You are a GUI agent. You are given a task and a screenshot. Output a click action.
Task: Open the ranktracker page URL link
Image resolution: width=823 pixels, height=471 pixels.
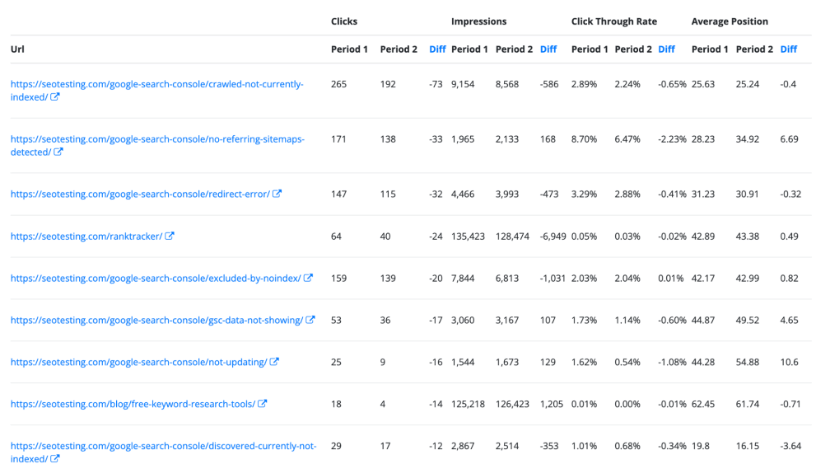pyautogui.click(x=86, y=236)
